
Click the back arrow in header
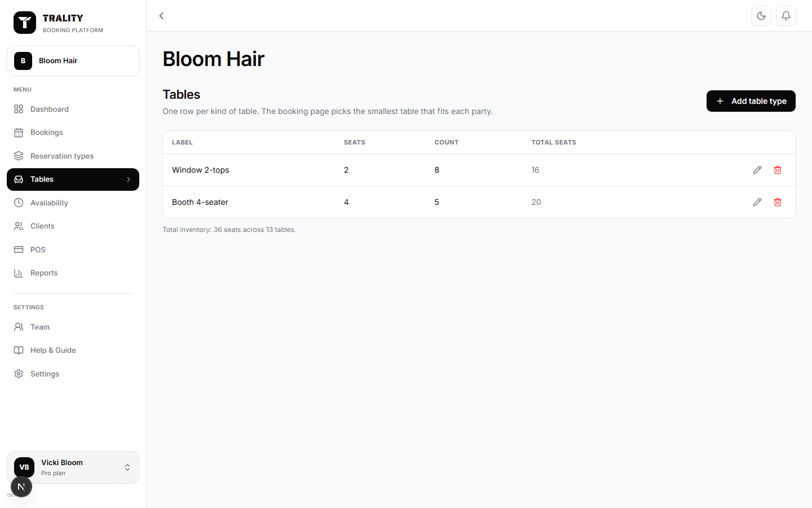coord(161,16)
